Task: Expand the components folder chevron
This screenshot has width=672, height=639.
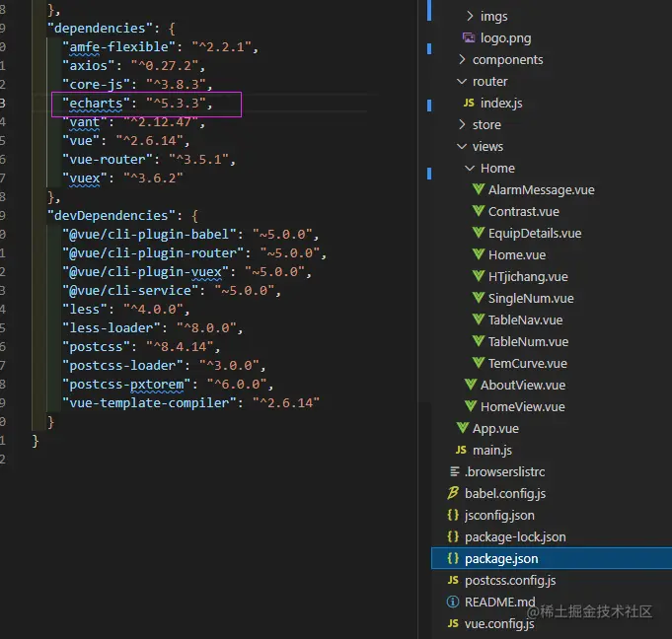Action: point(462,59)
